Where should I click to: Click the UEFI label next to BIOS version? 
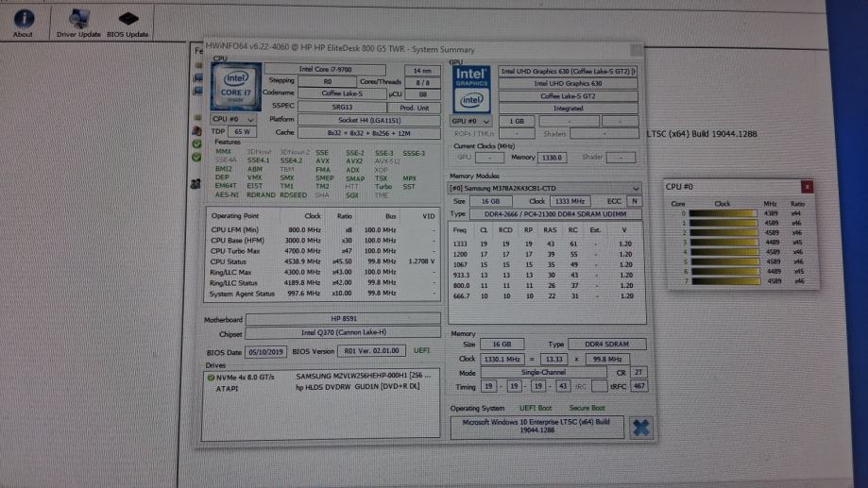(421, 350)
